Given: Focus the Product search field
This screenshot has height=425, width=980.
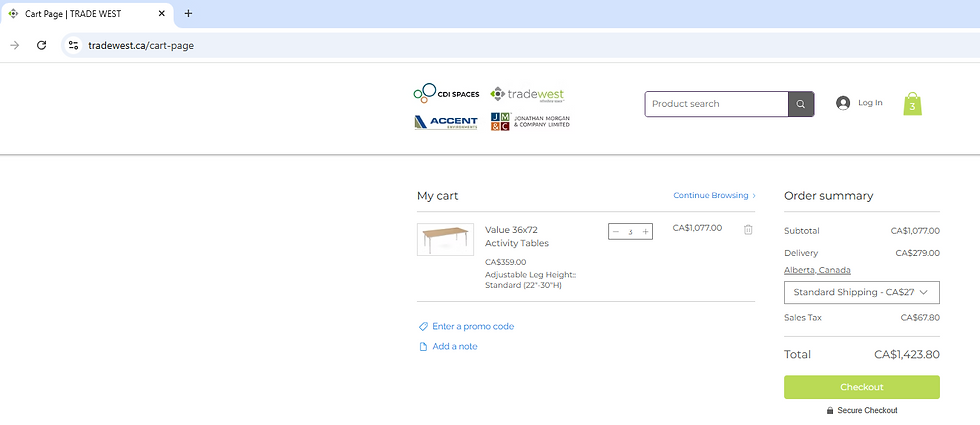Looking at the screenshot, I should 716,104.
